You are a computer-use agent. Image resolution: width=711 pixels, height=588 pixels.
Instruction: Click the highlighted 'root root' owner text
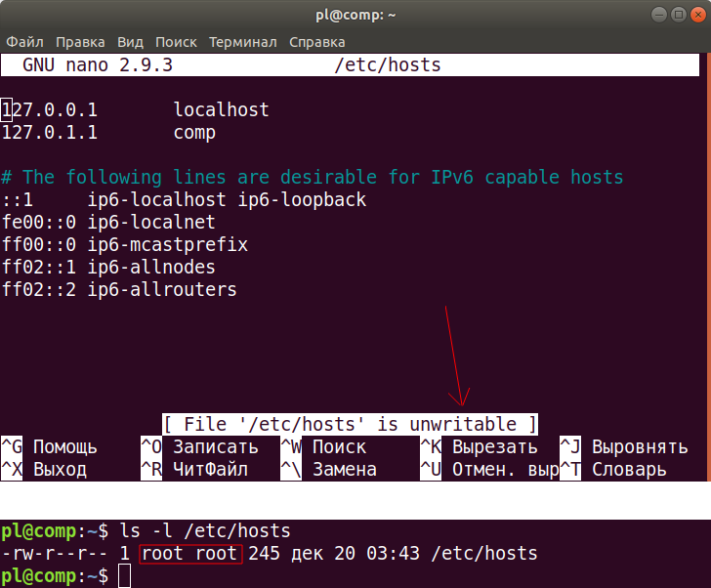[x=190, y=555]
